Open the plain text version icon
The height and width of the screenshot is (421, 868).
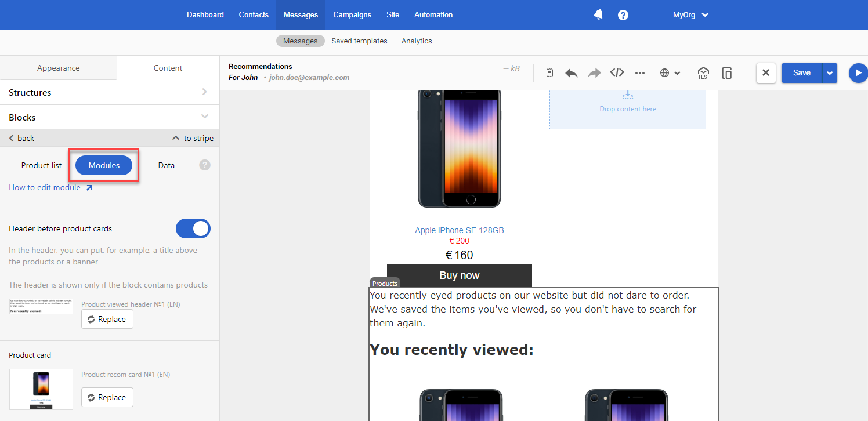point(550,73)
